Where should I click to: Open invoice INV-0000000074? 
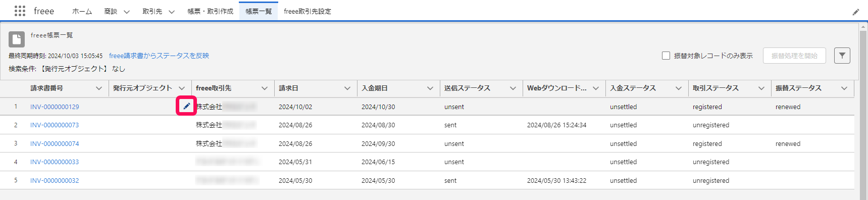pos(55,143)
